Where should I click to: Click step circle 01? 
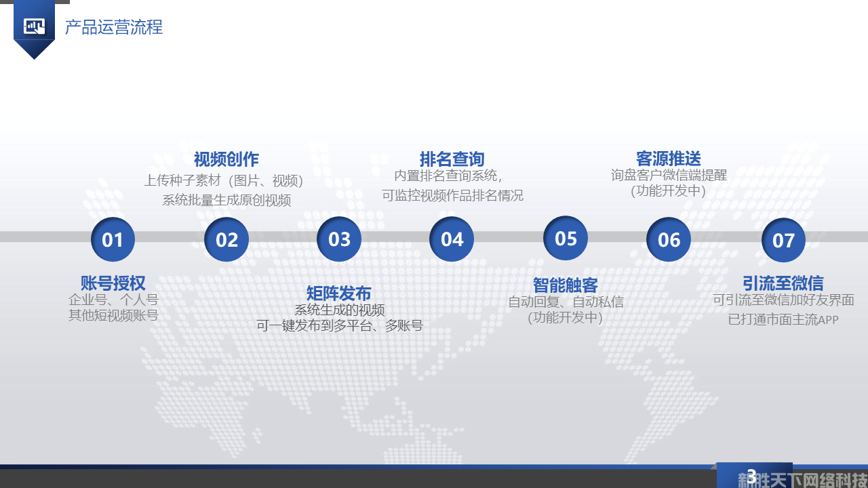click(113, 239)
